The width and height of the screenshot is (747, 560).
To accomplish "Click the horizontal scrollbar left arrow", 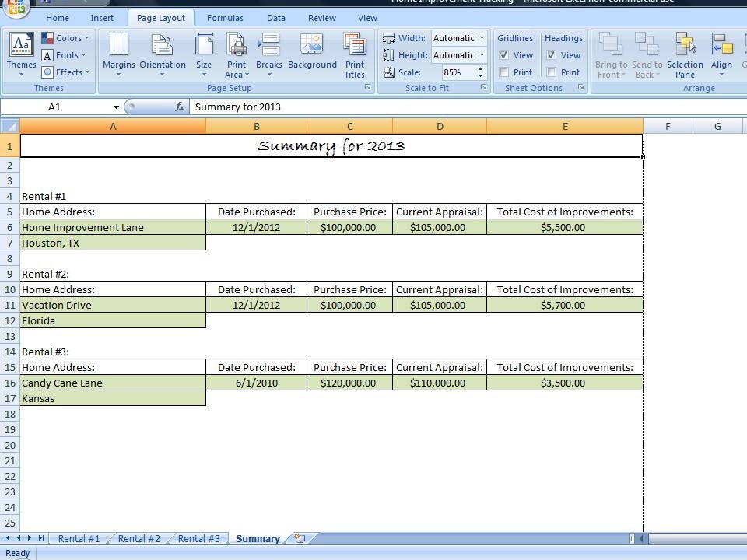I will tap(642, 538).
